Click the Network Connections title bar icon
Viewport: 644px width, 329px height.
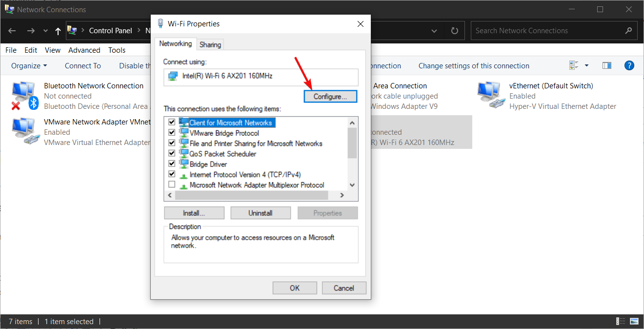(x=9, y=9)
